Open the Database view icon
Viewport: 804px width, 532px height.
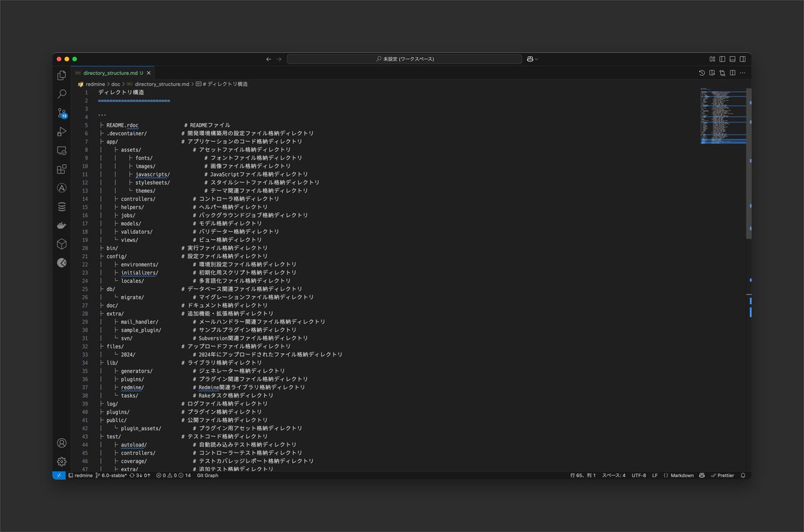coord(62,206)
